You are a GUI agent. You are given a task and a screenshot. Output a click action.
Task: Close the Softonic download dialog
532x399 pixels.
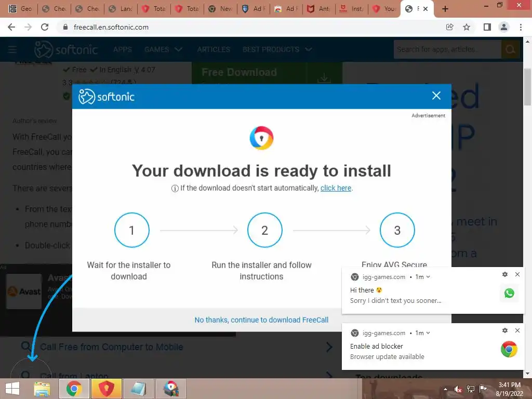(436, 96)
